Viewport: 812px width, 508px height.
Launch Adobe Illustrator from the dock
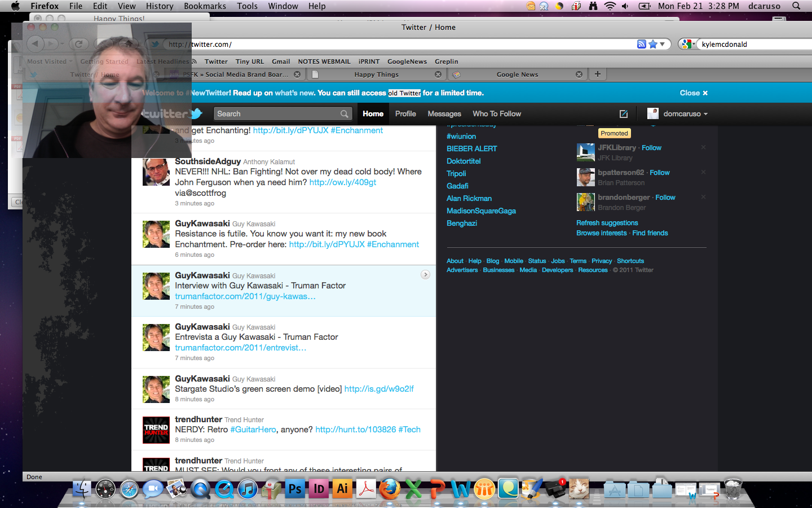342,489
